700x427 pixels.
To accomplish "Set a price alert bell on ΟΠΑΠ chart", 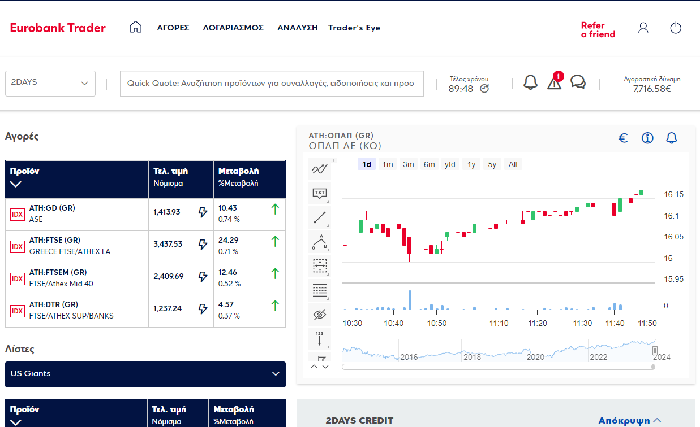I will (671, 138).
